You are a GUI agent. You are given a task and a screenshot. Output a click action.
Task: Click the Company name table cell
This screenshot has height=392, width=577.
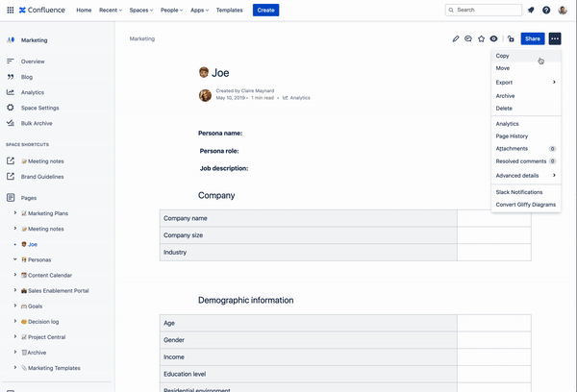click(x=309, y=218)
